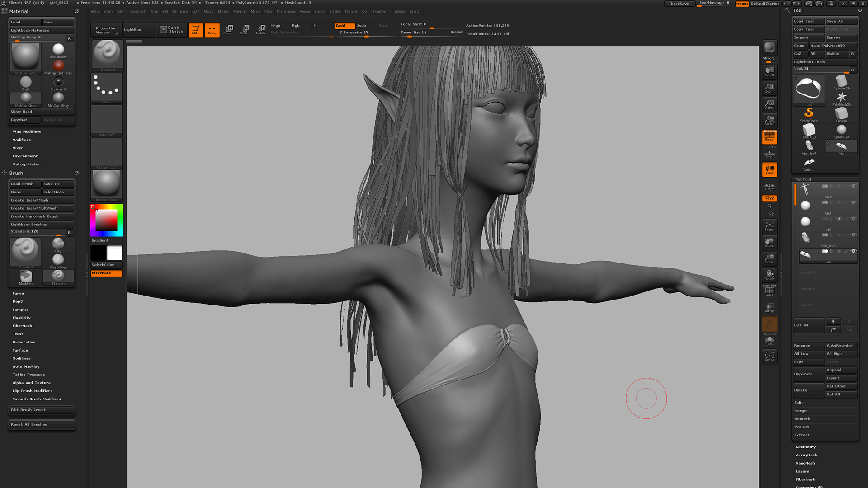
Task: Click the BPR render icon
Action: click(769, 47)
